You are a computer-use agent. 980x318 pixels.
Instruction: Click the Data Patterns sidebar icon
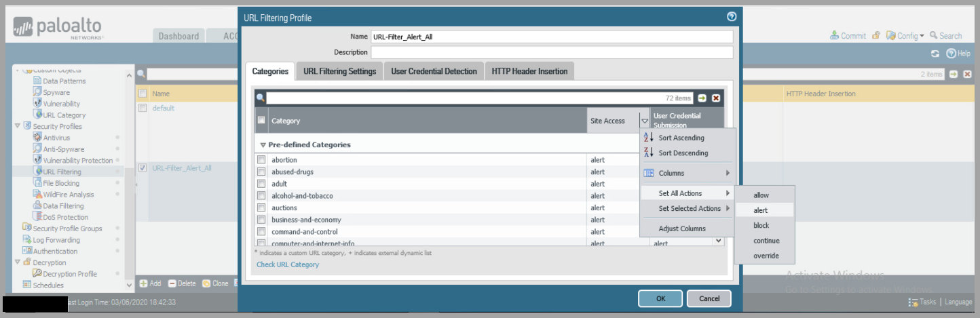point(38,81)
